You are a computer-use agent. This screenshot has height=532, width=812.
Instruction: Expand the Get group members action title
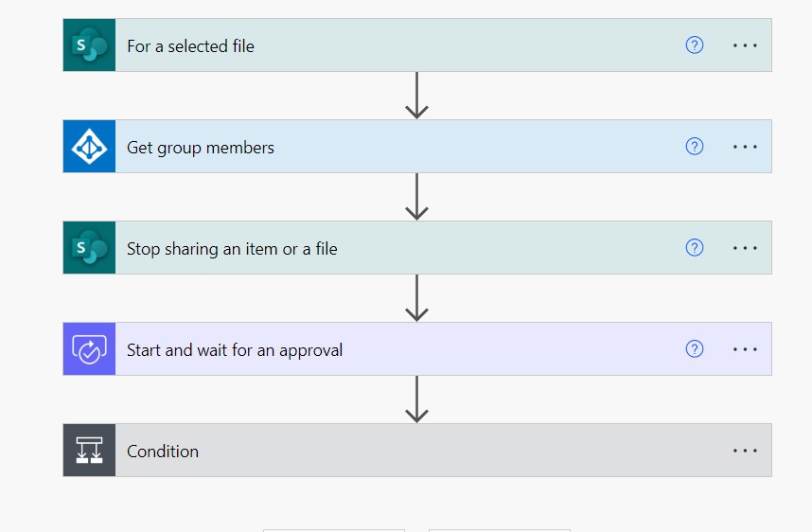click(201, 148)
